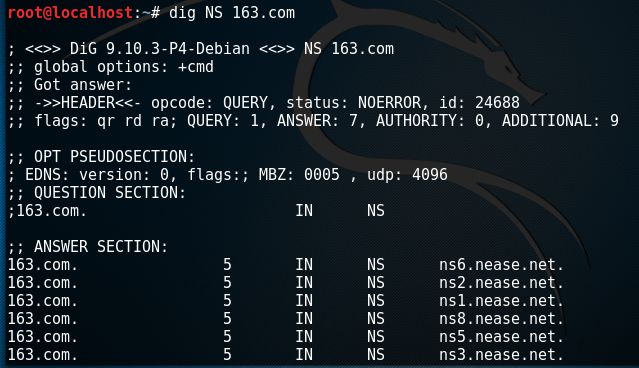
Task: Click the 'udp: 4096' value
Action: point(407,175)
